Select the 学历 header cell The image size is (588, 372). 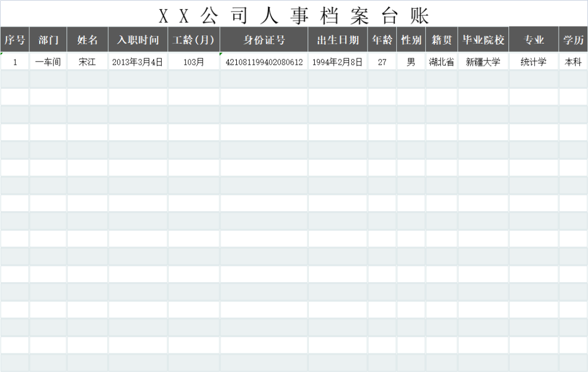point(573,39)
